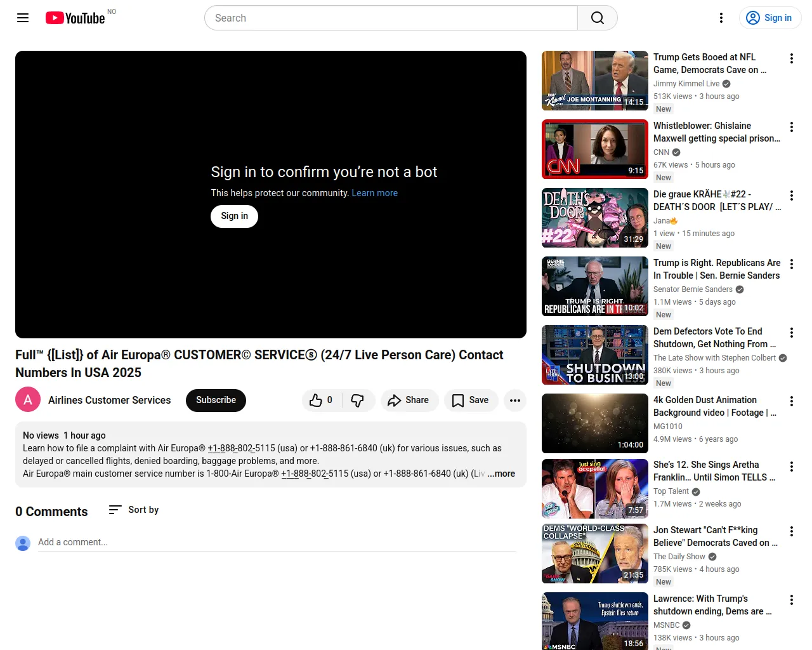This screenshot has height=650, width=812.
Task: Open title 'She's 12. She Sings Aretha Franklin'
Action: click(x=714, y=471)
